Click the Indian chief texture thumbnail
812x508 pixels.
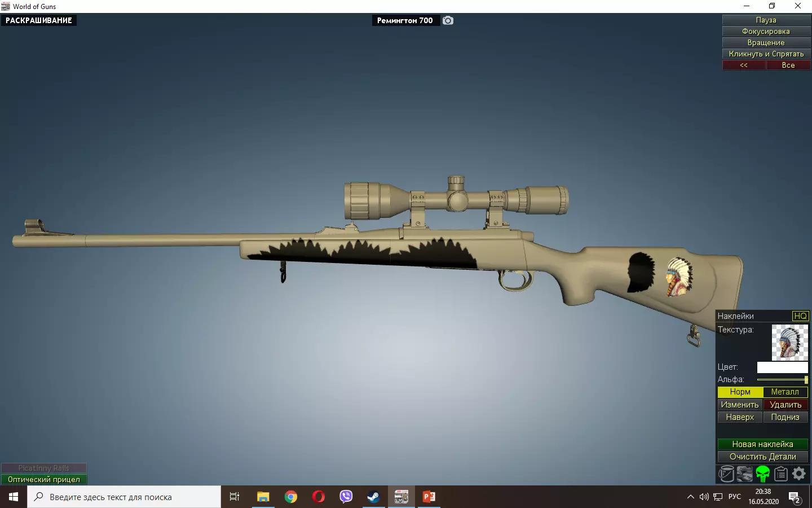coord(789,342)
